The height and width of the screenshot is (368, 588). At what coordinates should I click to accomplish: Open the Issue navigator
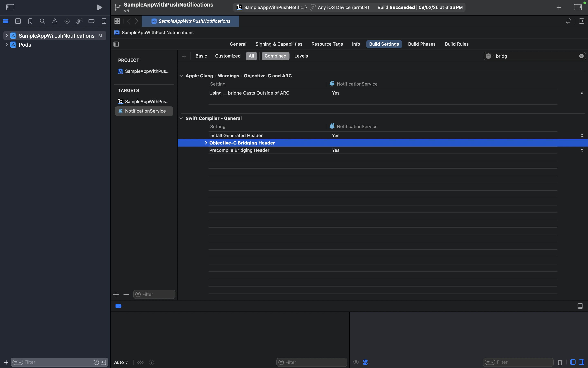pos(55,21)
